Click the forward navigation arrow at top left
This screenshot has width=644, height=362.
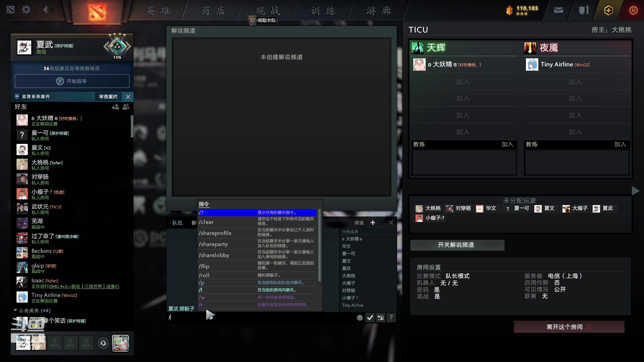pos(52,9)
